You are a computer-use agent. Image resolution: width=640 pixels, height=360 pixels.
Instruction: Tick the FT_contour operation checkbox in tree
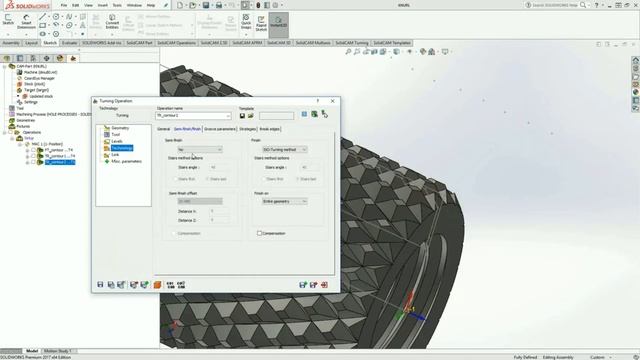coord(33,150)
